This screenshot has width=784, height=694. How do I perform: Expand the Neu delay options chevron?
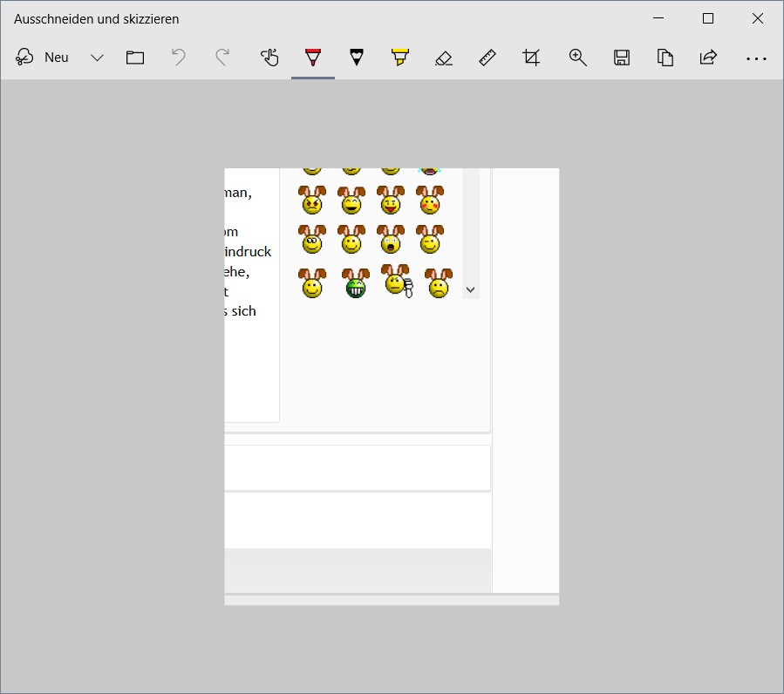[x=97, y=58]
